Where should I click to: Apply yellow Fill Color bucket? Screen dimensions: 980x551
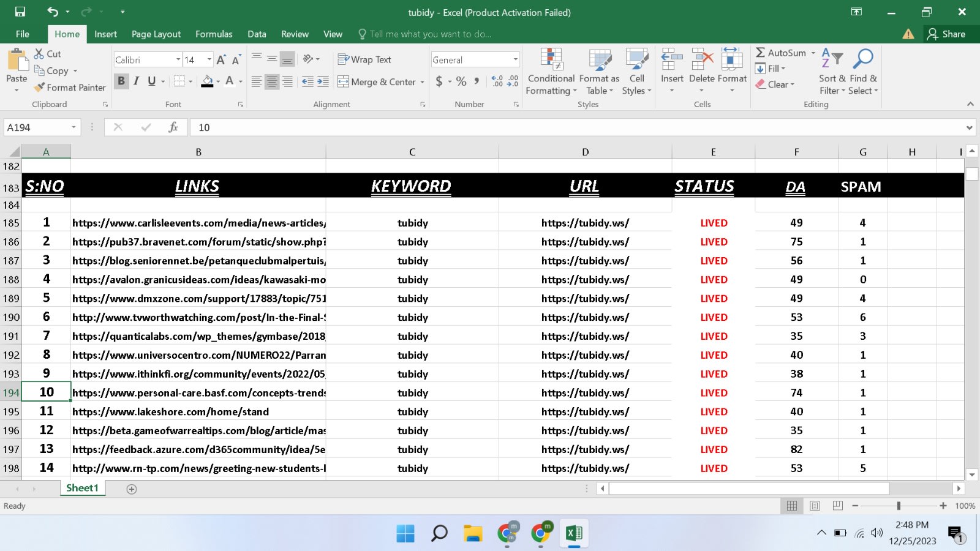(208, 81)
